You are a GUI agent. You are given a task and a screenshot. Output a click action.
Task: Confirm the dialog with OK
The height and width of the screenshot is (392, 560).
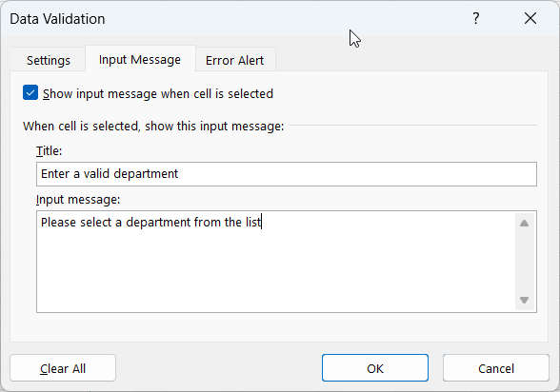click(x=375, y=368)
